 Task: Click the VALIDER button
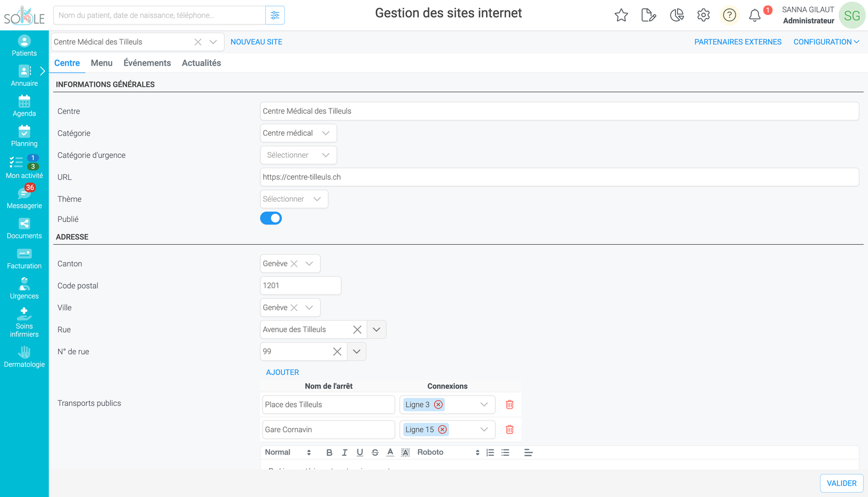pyautogui.click(x=841, y=483)
